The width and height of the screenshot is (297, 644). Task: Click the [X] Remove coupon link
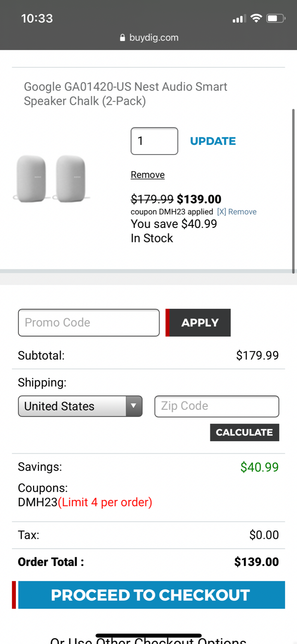tap(237, 212)
